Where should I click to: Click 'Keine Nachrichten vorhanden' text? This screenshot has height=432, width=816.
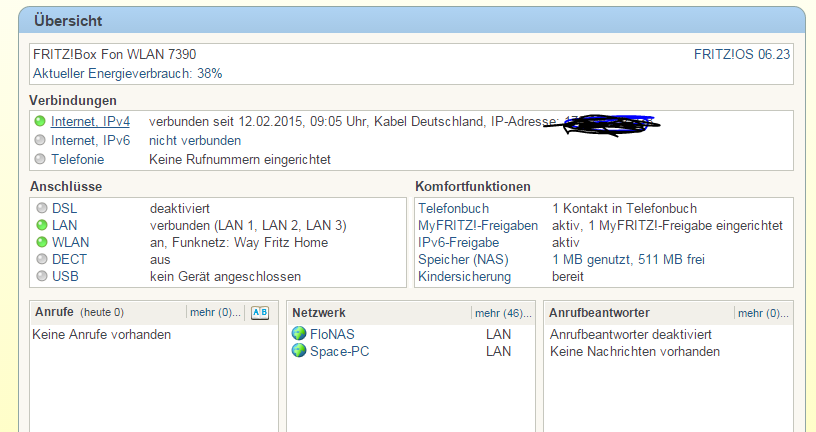click(x=635, y=351)
